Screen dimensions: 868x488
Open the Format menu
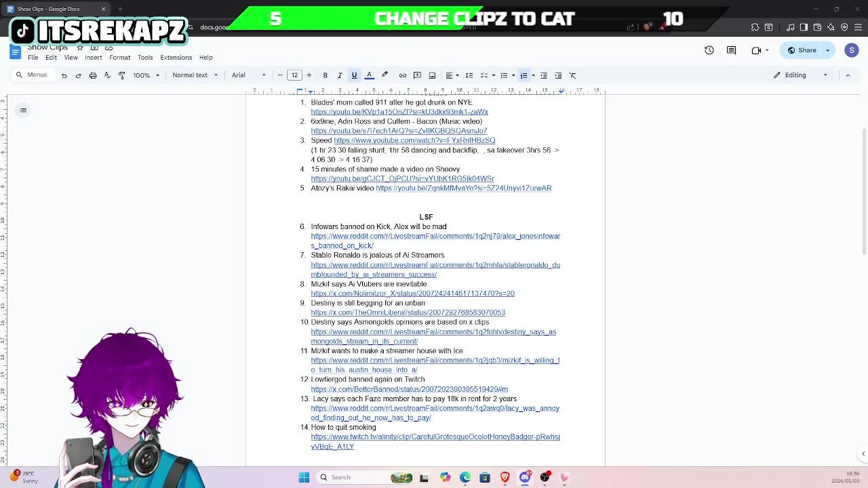click(119, 58)
